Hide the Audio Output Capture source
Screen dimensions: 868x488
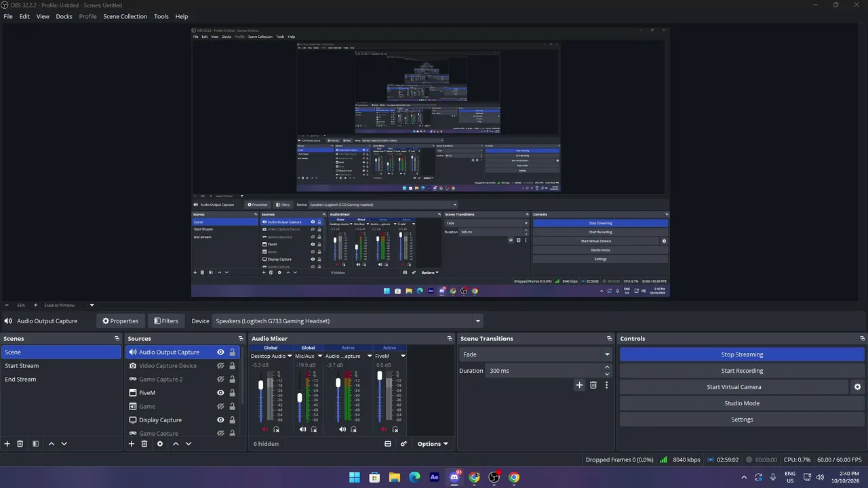tap(220, 352)
